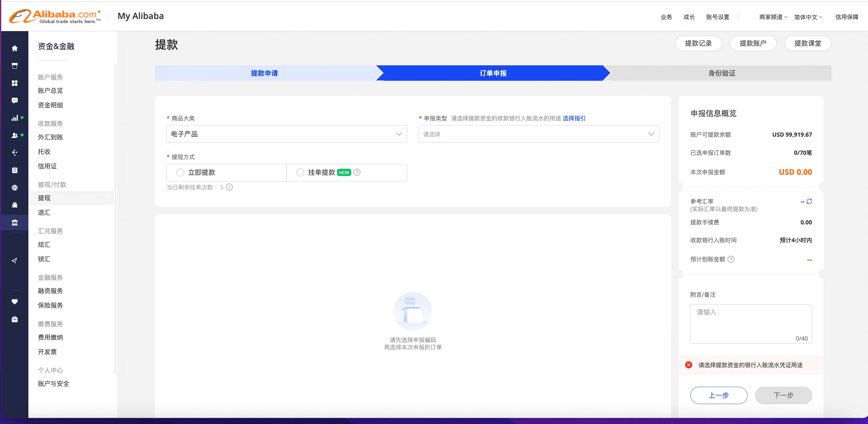This screenshot has width=868, height=424.
Task: Go to the 提款申请 step tab
Action: pos(264,73)
